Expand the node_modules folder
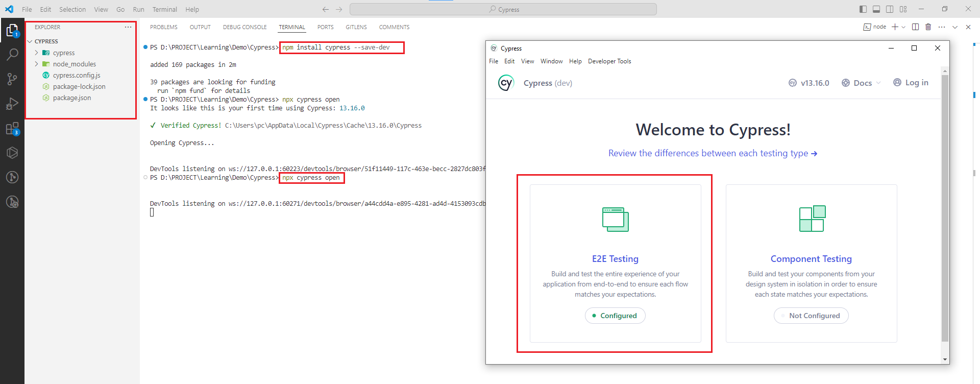Screen dimensions: 980x384 pyautogui.click(x=74, y=64)
